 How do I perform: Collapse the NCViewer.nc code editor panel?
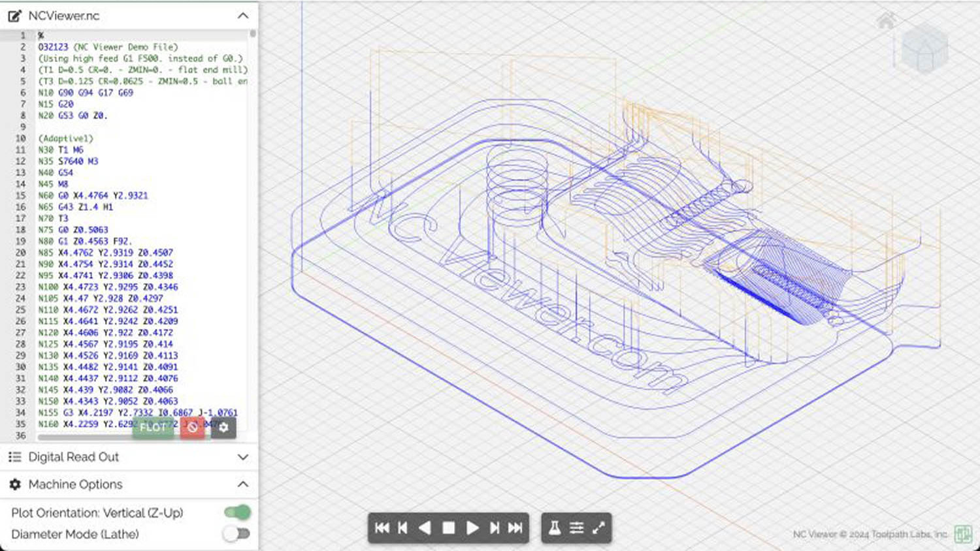tap(242, 15)
